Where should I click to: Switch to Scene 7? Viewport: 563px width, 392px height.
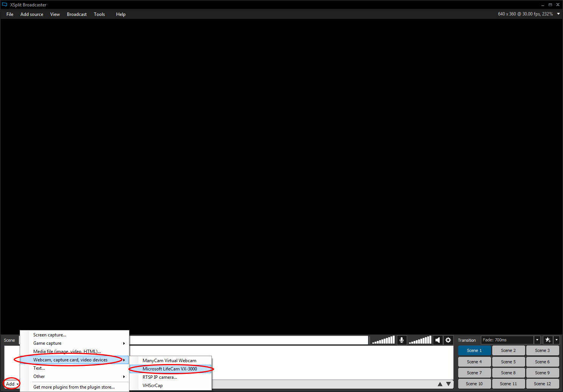[x=474, y=373]
